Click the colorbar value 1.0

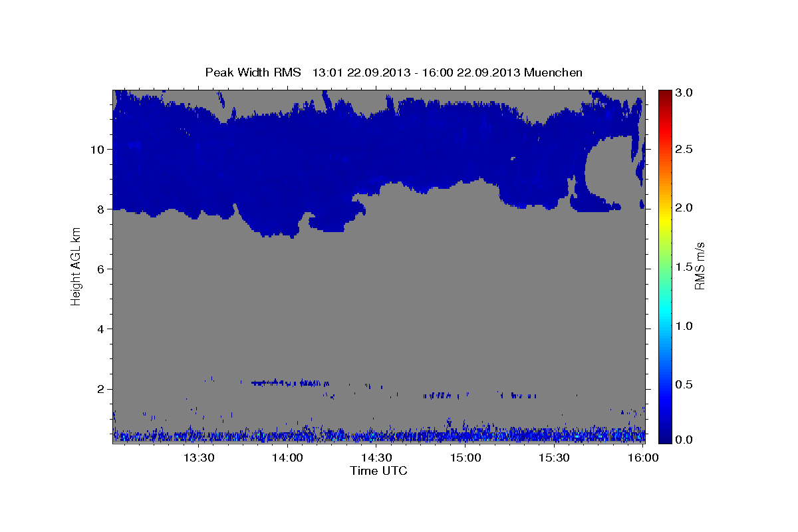(684, 326)
